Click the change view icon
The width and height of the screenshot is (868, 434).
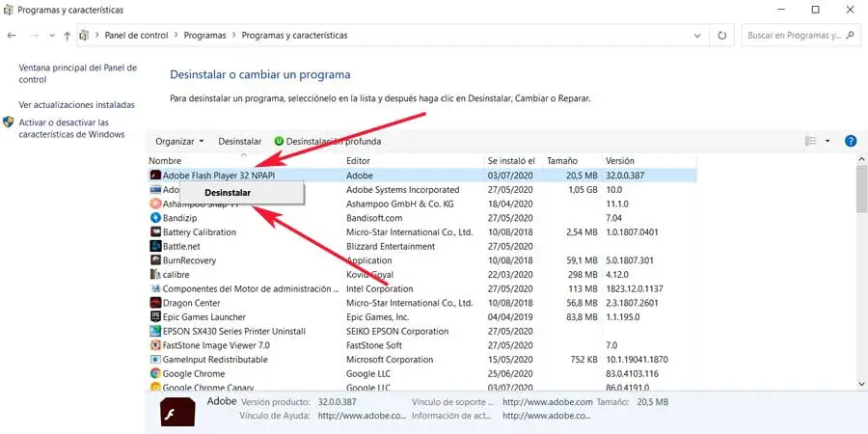pyautogui.click(x=811, y=141)
